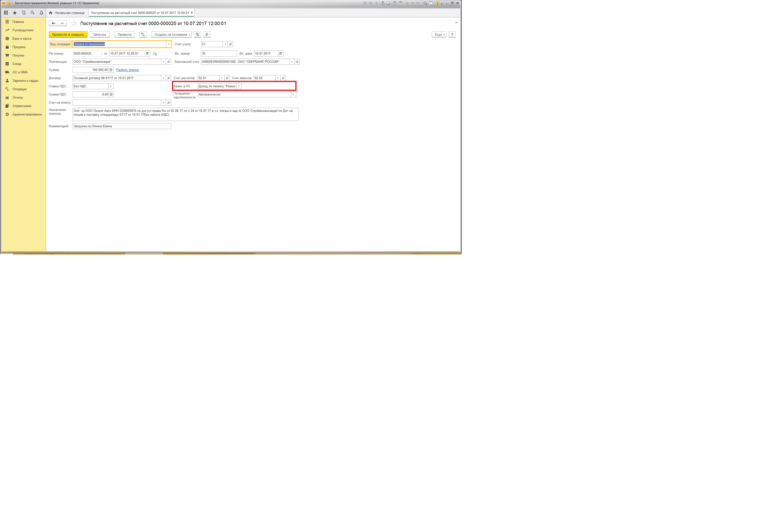Open the Банк и касса section
759x532 pixels.
[x=22, y=39]
